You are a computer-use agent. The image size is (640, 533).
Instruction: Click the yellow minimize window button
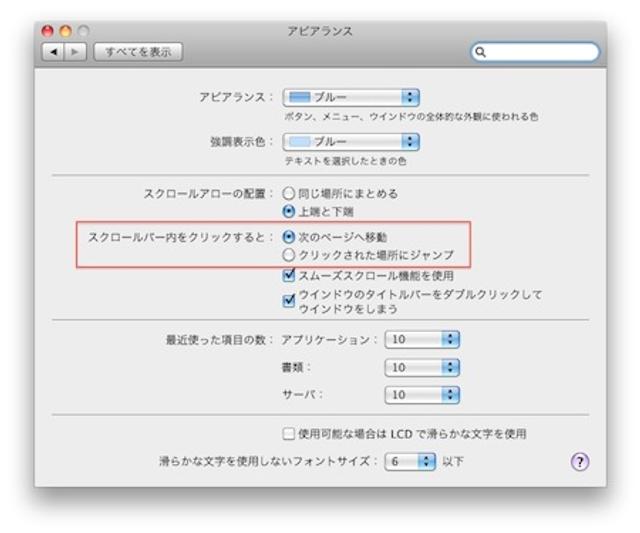pyautogui.click(x=65, y=31)
